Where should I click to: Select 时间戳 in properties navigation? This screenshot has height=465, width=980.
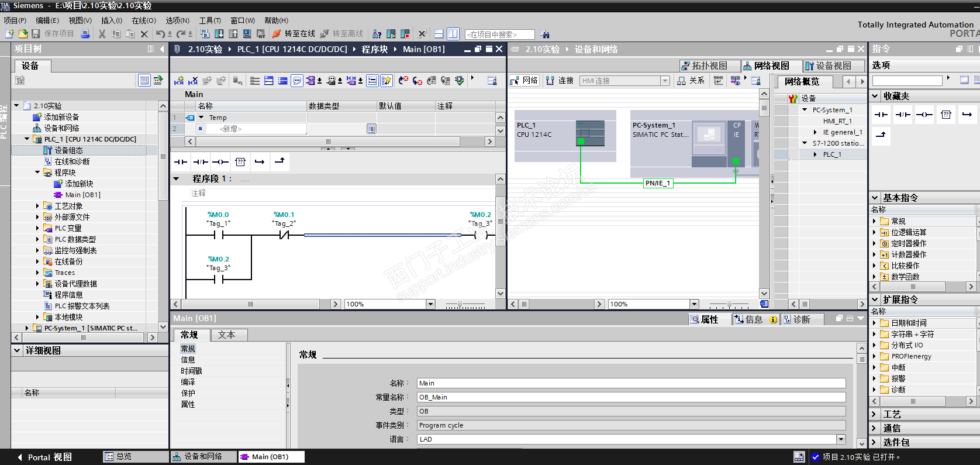(x=191, y=371)
